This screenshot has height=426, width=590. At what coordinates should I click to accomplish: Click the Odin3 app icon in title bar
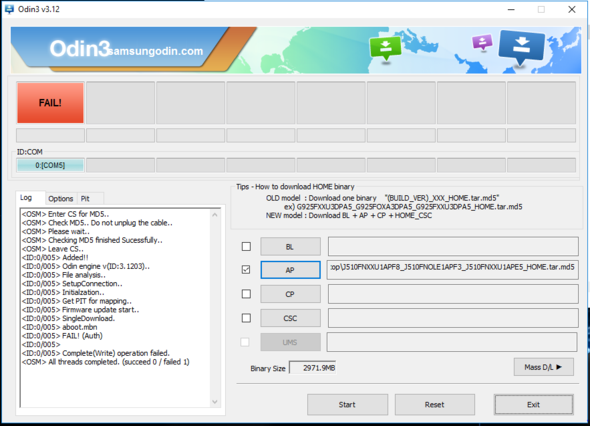click(9, 9)
